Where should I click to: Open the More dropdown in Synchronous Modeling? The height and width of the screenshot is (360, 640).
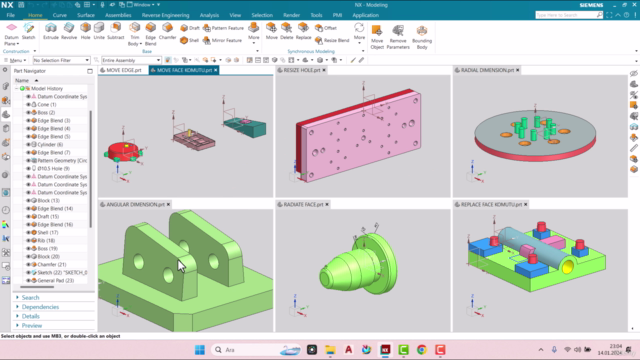[x=359, y=33]
